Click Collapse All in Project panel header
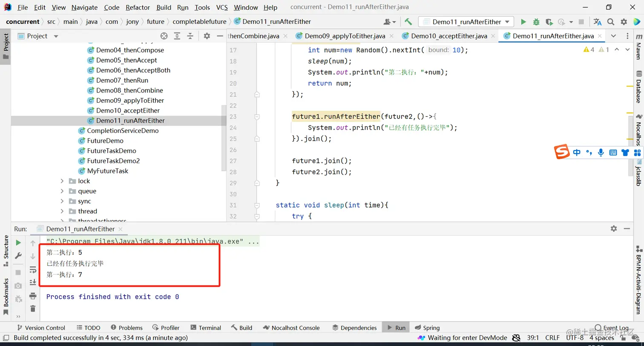 coord(190,36)
